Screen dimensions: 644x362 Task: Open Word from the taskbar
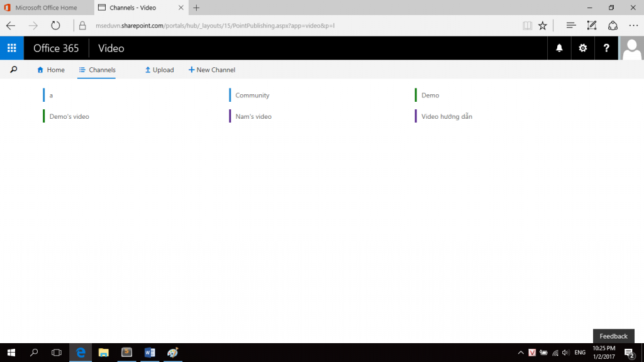150,353
